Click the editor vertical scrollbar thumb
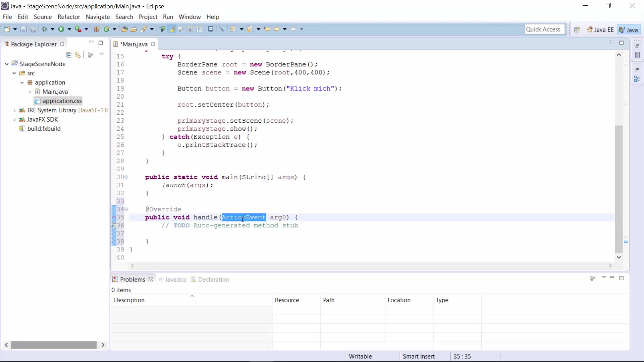Viewport: 644px width, 362px height. click(619, 189)
